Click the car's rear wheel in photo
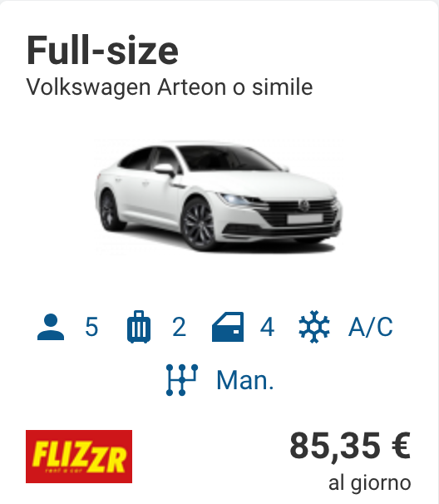 [x=109, y=211]
